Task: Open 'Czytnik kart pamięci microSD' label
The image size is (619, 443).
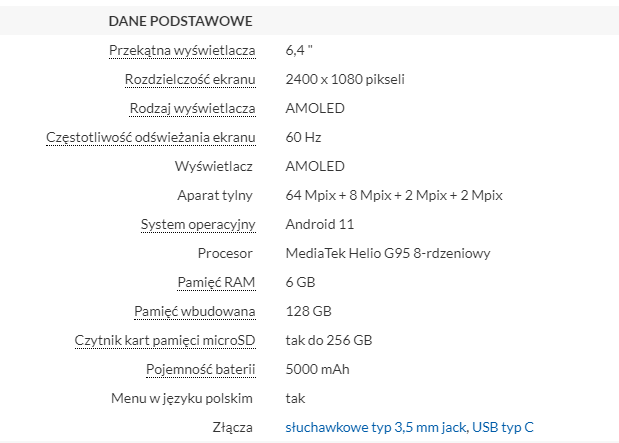Action: pyautogui.click(x=165, y=341)
